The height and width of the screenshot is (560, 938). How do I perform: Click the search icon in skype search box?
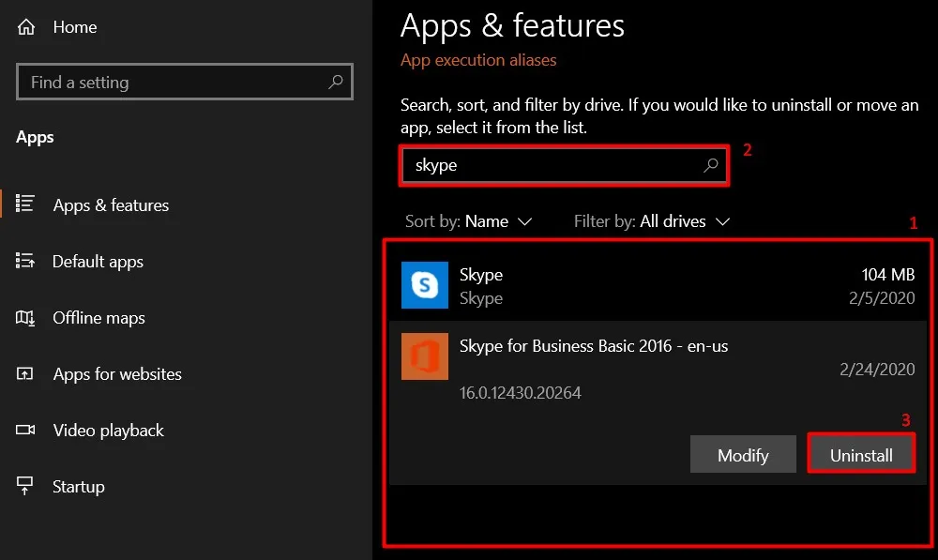(711, 164)
